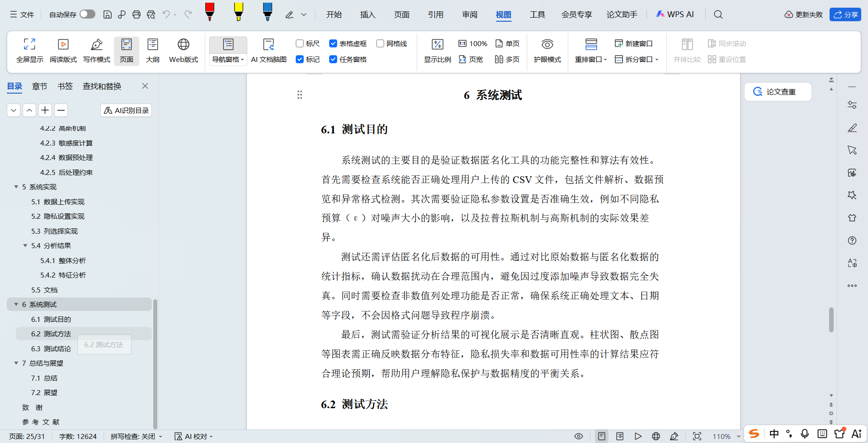Uncheck table gridlines (表格虚框) checkbox
Image resolution: width=868 pixels, height=443 pixels.
(x=333, y=43)
